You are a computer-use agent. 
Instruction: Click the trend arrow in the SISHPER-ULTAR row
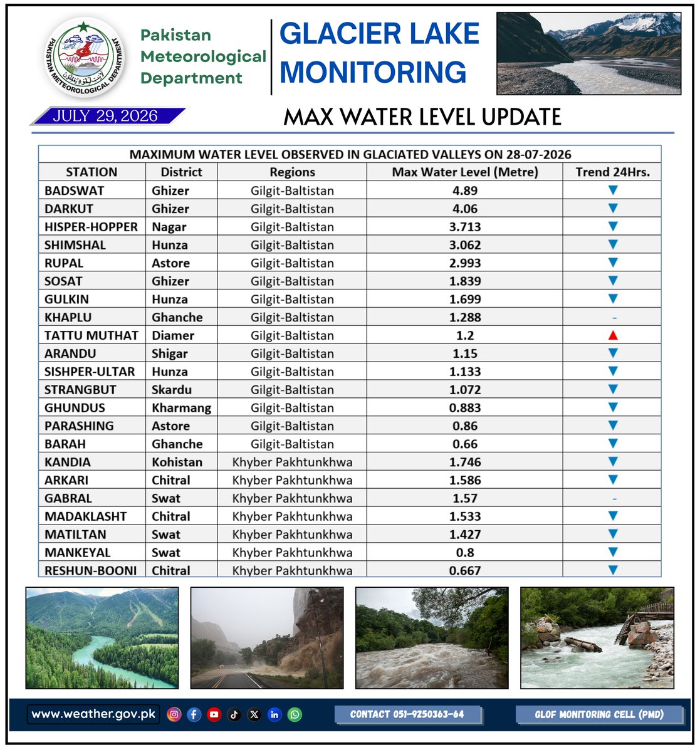(x=613, y=372)
